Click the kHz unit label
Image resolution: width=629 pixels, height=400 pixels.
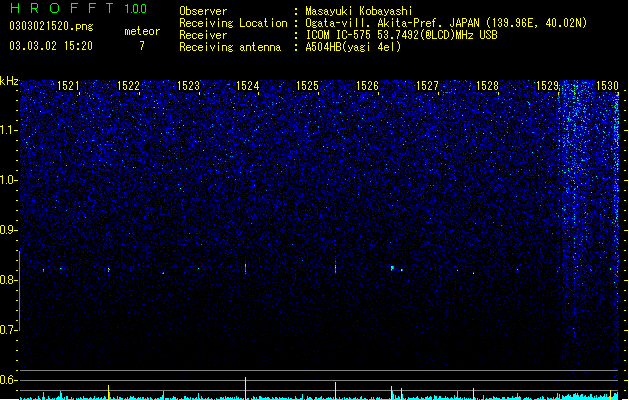point(9,81)
